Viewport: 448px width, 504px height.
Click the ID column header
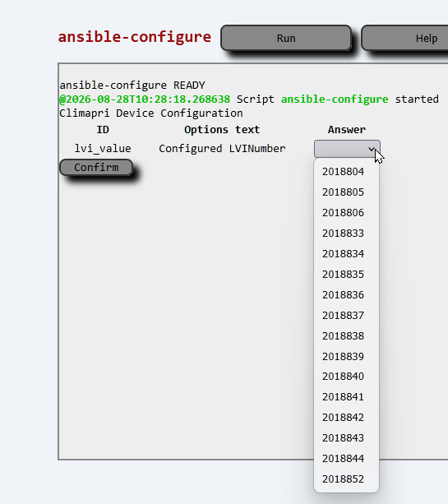click(x=103, y=130)
